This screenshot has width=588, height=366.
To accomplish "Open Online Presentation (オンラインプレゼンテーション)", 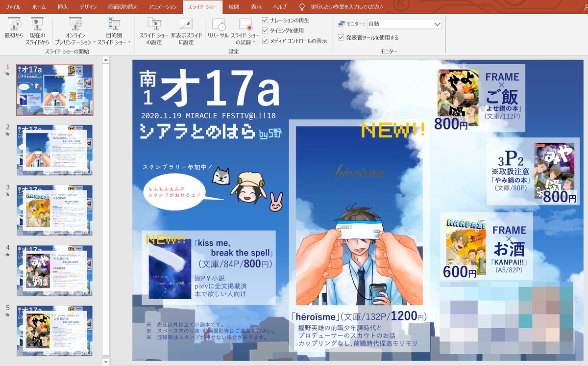I will (75, 30).
